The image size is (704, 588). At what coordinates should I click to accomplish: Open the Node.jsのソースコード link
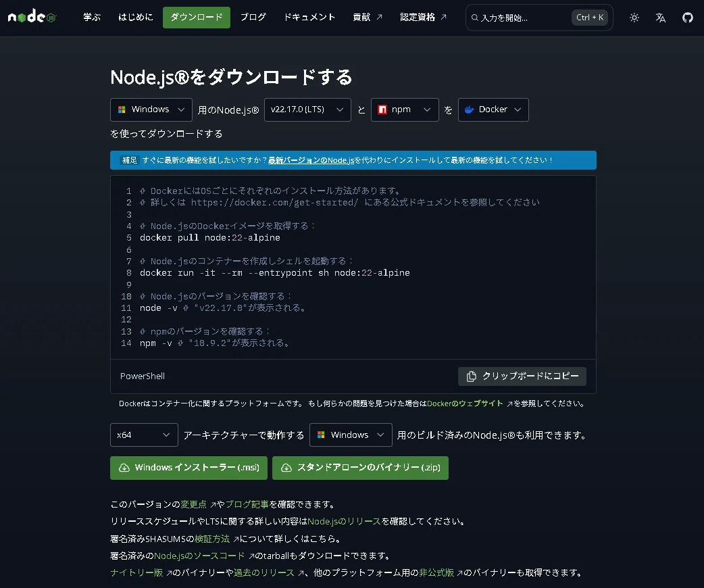(199, 556)
